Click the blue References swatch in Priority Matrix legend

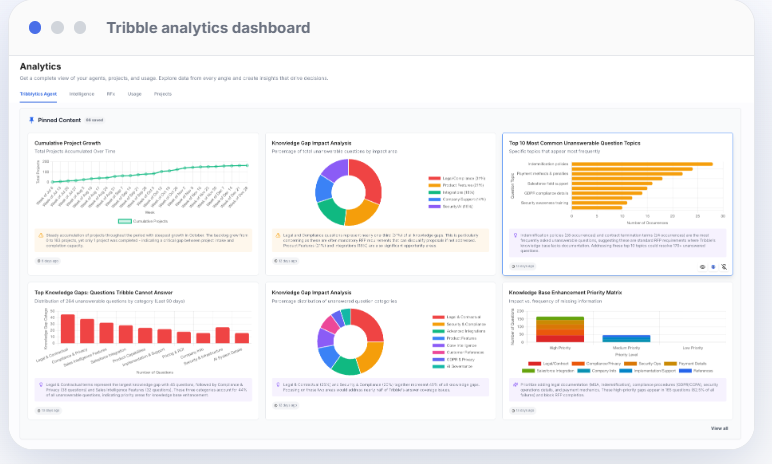(685, 370)
